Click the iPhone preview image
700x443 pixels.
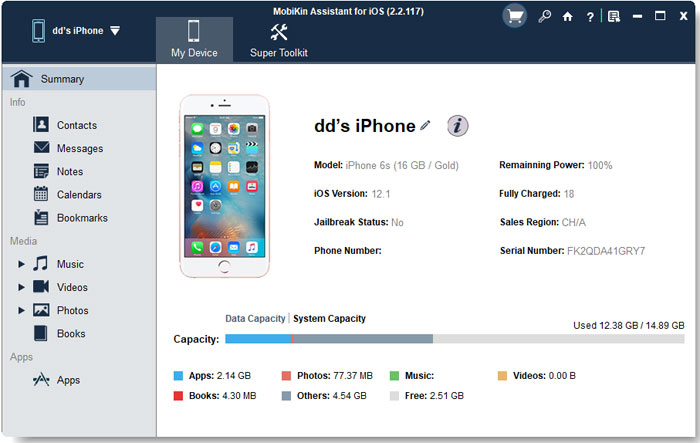click(225, 186)
